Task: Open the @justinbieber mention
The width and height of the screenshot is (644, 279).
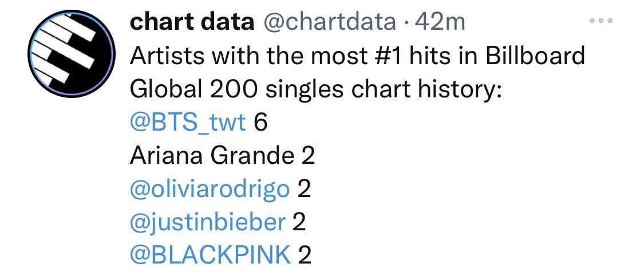Action: tap(207, 222)
